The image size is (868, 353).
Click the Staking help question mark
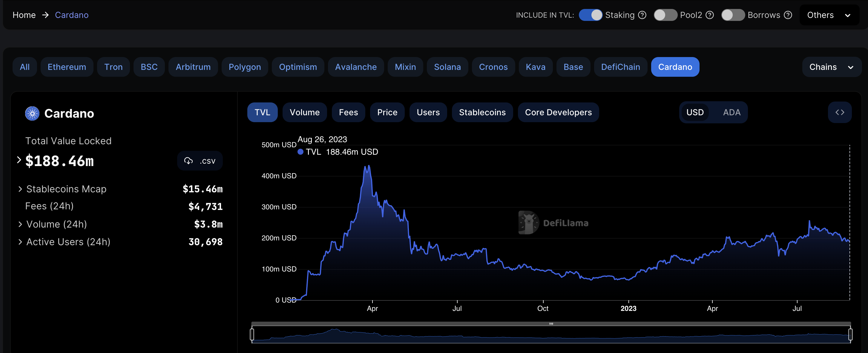[x=642, y=15]
